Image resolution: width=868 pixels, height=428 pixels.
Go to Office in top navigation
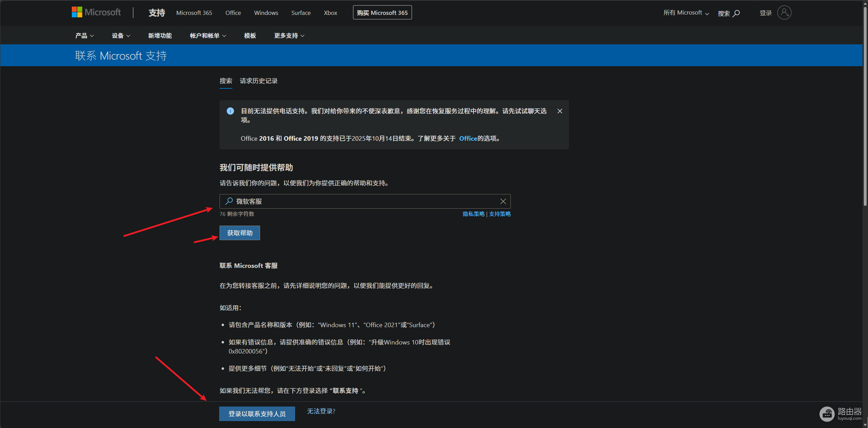click(x=233, y=13)
